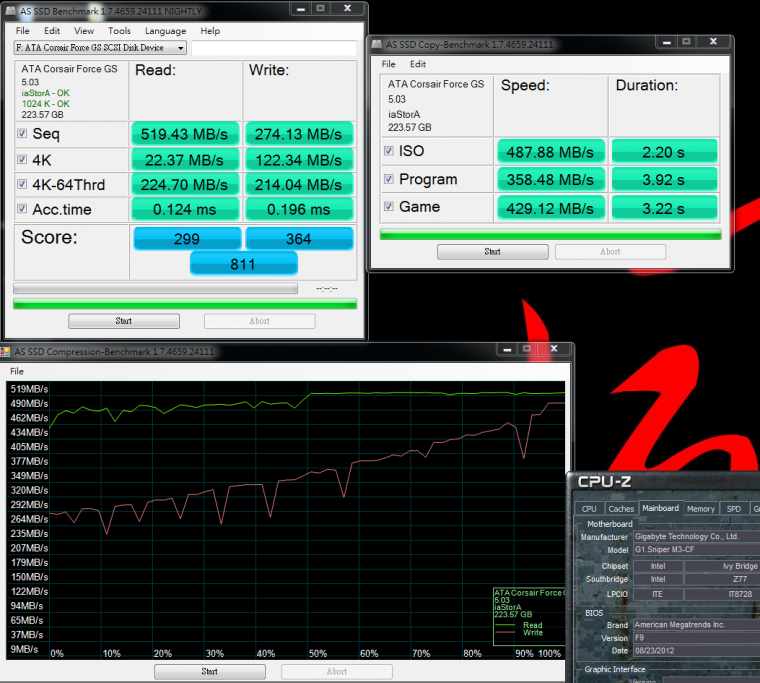Viewport: 760px width, 683px height.
Task: Open Edit menu in AS SSD Benchmark
Action: click(x=52, y=31)
